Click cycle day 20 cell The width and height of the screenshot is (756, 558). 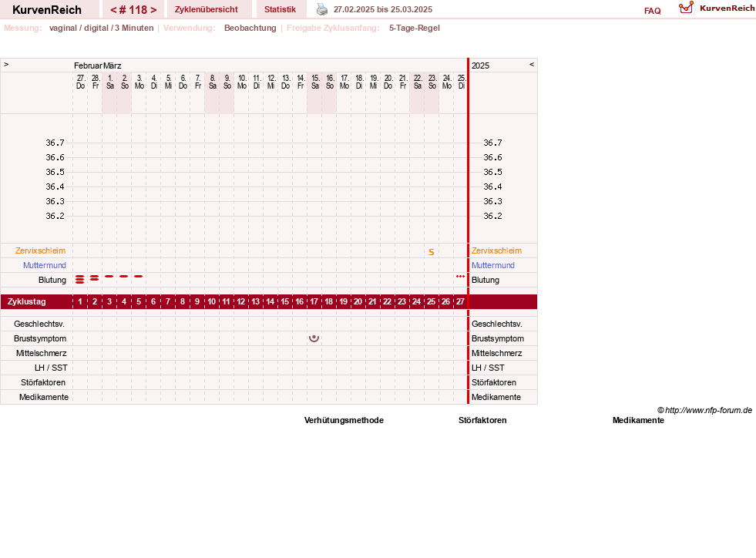[358, 302]
